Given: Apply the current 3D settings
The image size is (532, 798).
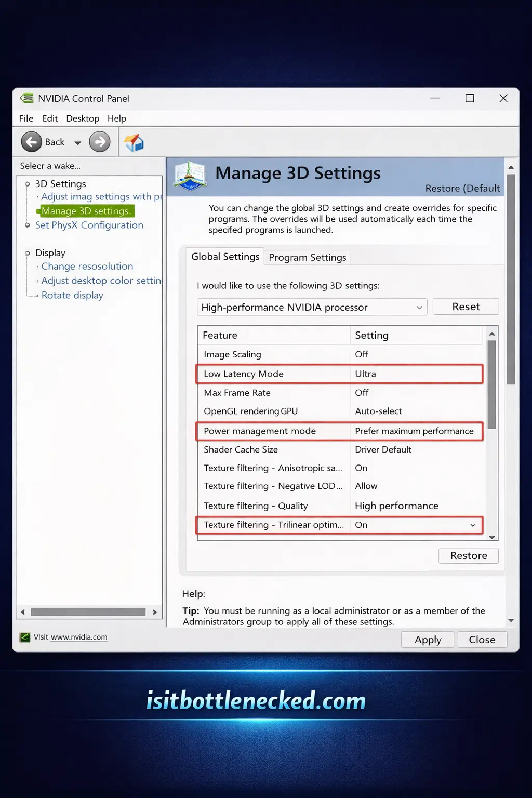Looking at the screenshot, I should [x=427, y=640].
